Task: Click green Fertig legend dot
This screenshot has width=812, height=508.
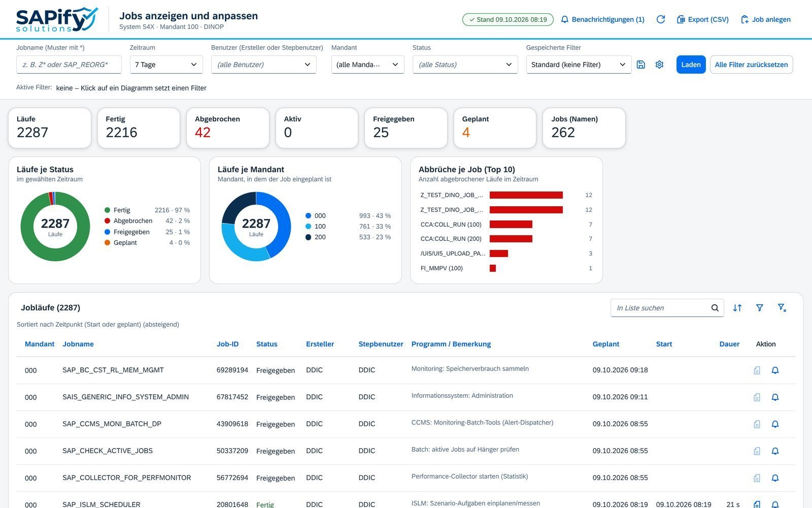Action: point(107,210)
